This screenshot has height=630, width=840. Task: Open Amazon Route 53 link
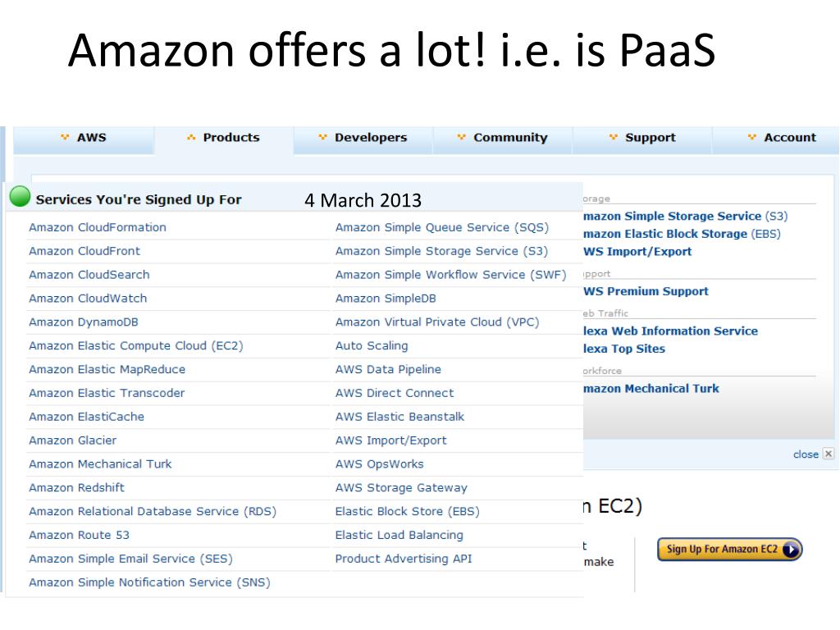(x=80, y=535)
